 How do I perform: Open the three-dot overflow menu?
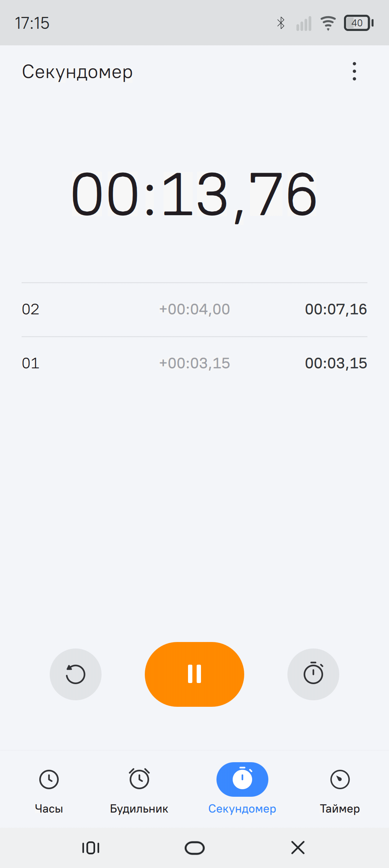354,71
